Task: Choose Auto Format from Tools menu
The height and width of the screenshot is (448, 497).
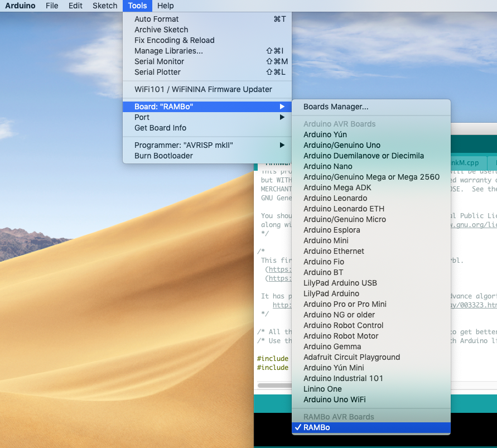Action: click(x=207, y=19)
